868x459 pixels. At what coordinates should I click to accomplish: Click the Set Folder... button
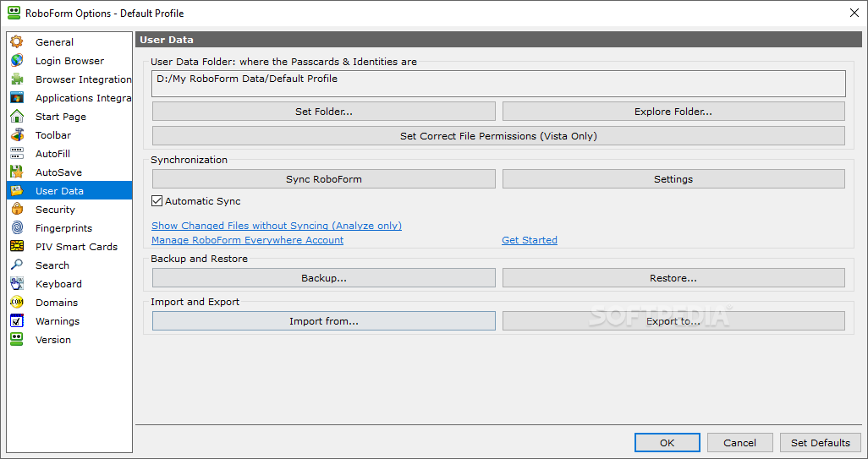[x=324, y=111]
